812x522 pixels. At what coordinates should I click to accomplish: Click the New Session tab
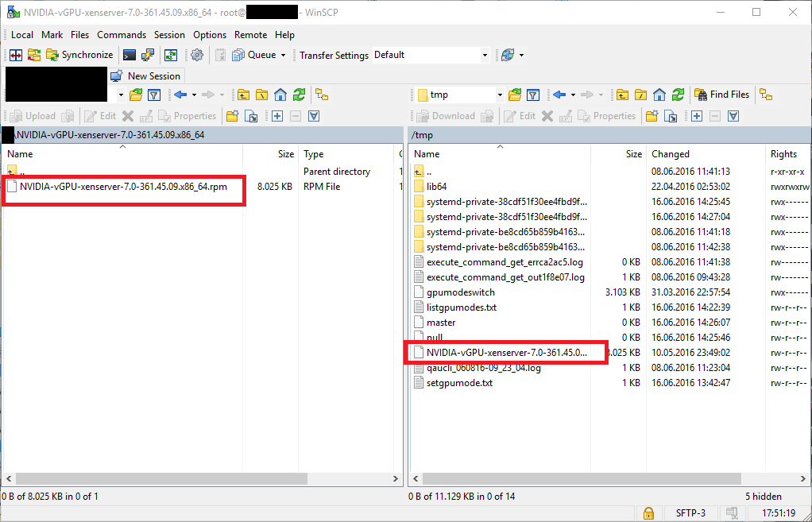click(x=146, y=76)
